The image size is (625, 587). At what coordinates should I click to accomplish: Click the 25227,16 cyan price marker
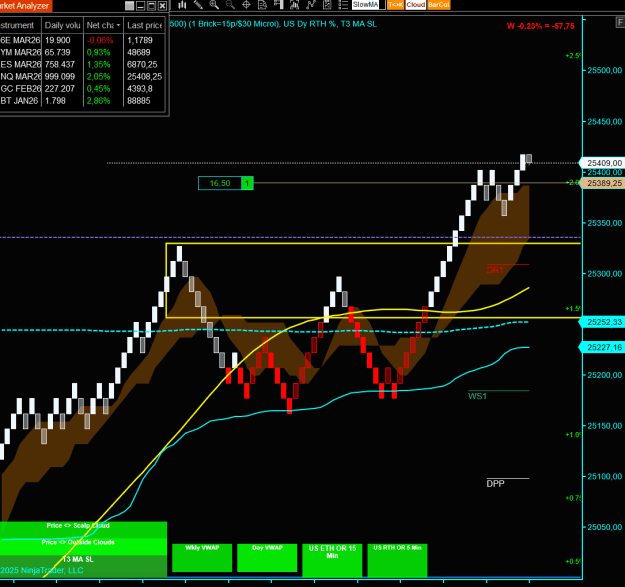[602, 347]
